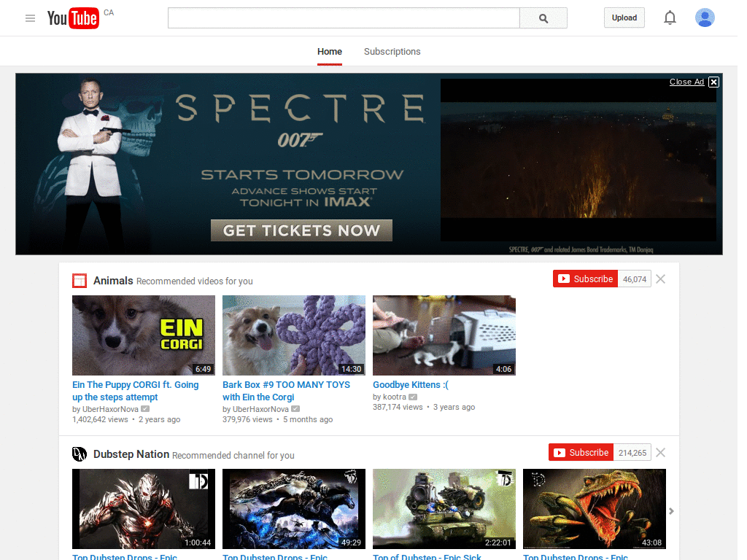Viewport: 747px width, 560px height.
Task: Click the Dubstep Nation channel icon
Action: (80, 454)
